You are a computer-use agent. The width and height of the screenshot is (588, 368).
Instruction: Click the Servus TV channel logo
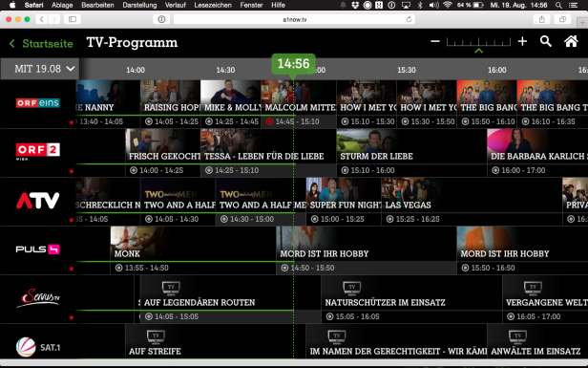click(37, 298)
